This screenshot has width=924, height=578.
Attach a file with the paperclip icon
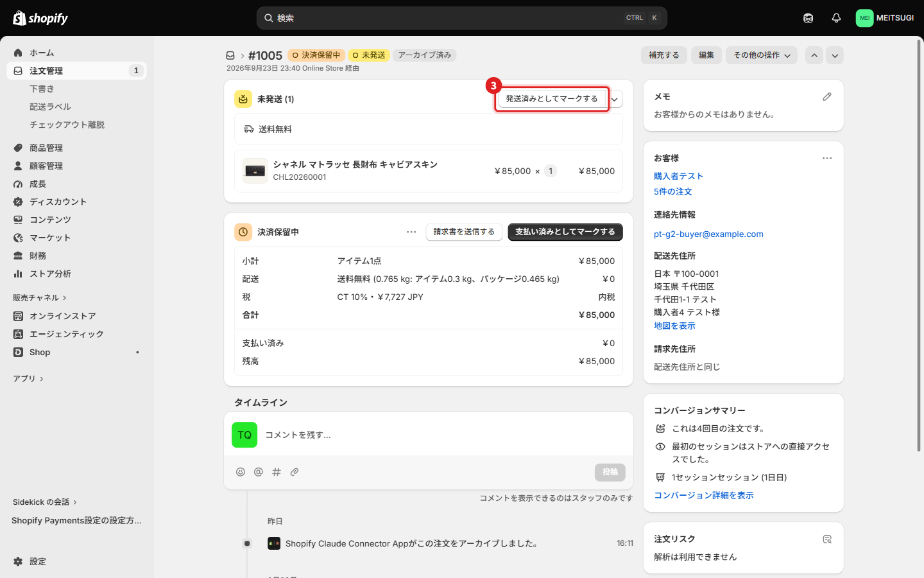pos(295,472)
